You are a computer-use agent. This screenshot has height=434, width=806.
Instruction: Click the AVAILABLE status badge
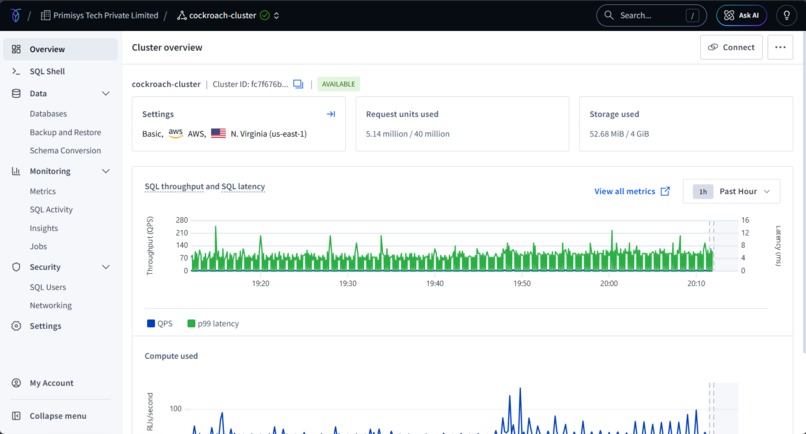click(x=338, y=84)
